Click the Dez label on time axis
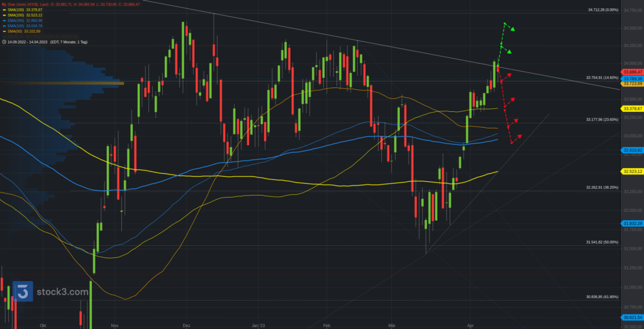The width and height of the screenshot is (644, 329). click(186, 325)
